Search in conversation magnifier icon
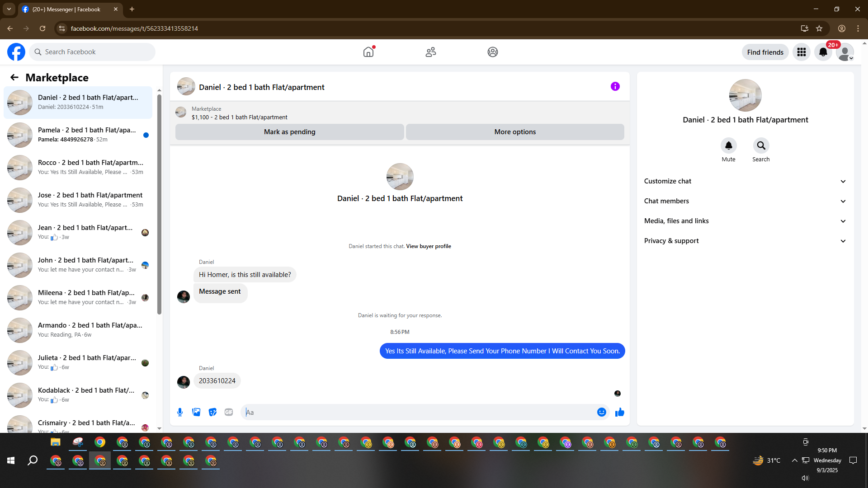The height and width of the screenshot is (488, 868). click(761, 145)
